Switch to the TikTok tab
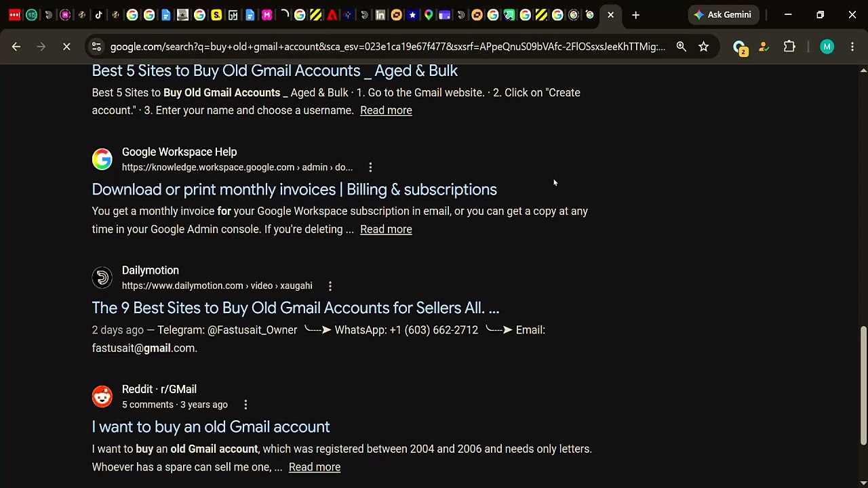This screenshot has width=868, height=488. pyautogui.click(x=99, y=15)
